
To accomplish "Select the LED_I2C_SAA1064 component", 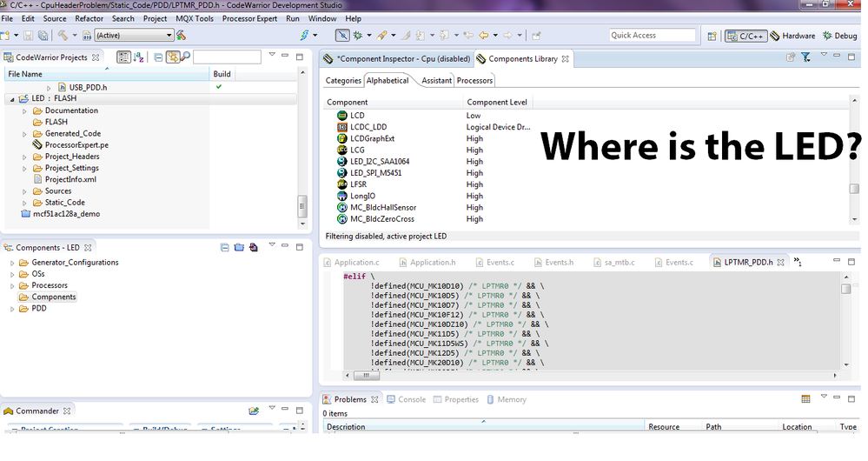I will (380, 162).
